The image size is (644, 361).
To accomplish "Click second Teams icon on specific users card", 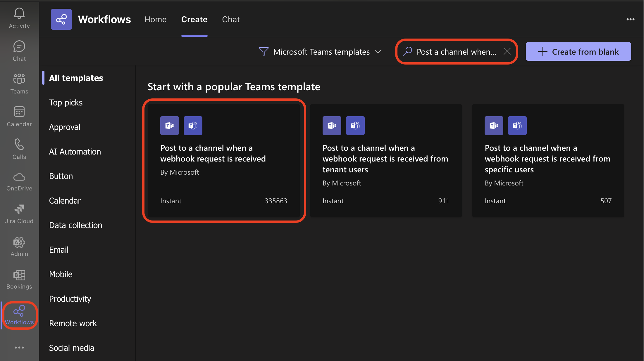I will [517, 126].
